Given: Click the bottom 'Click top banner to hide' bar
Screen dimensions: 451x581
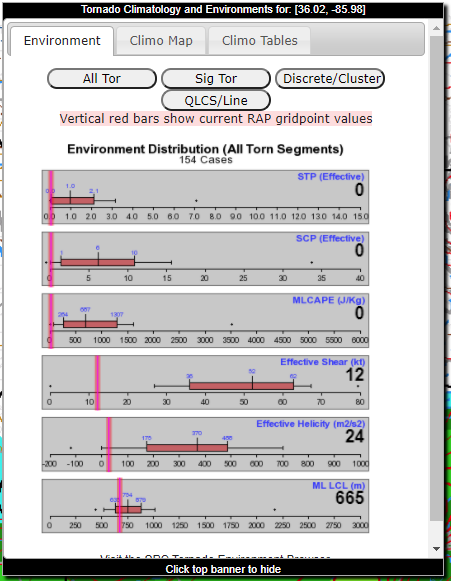Looking at the screenshot, I should tap(223, 569).
